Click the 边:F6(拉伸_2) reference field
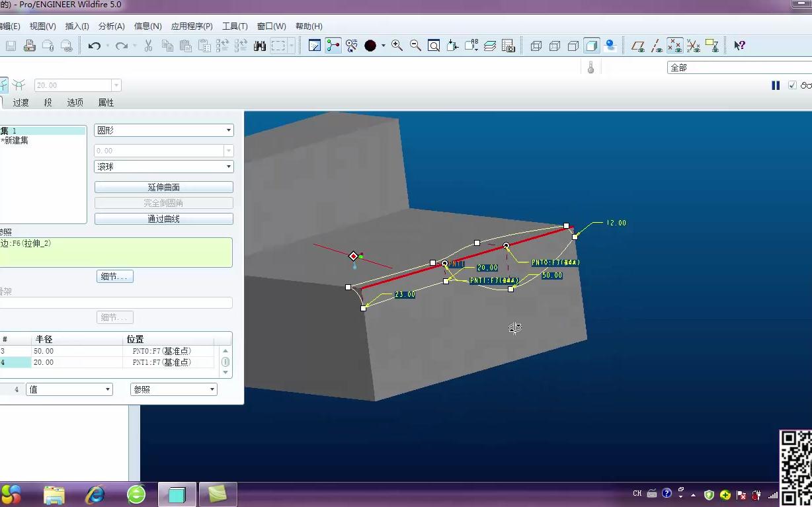Image resolution: width=812 pixels, height=507 pixels. [x=116, y=253]
